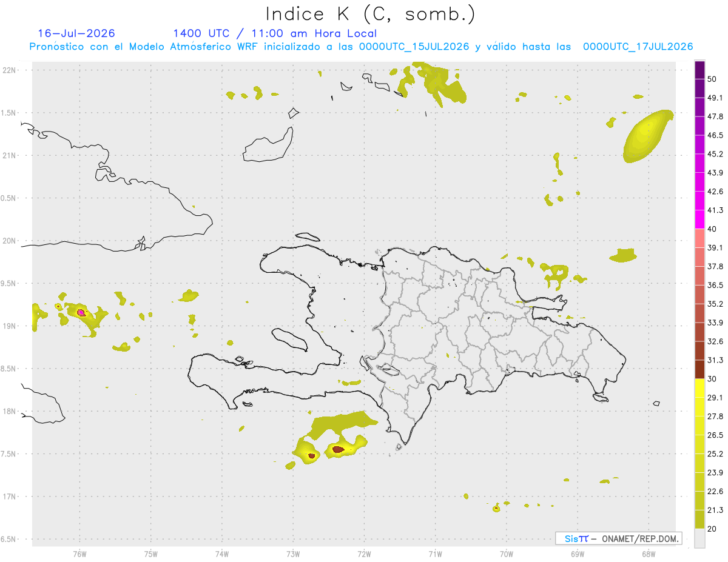Click the "21N" latitude label

pos(10,156)
